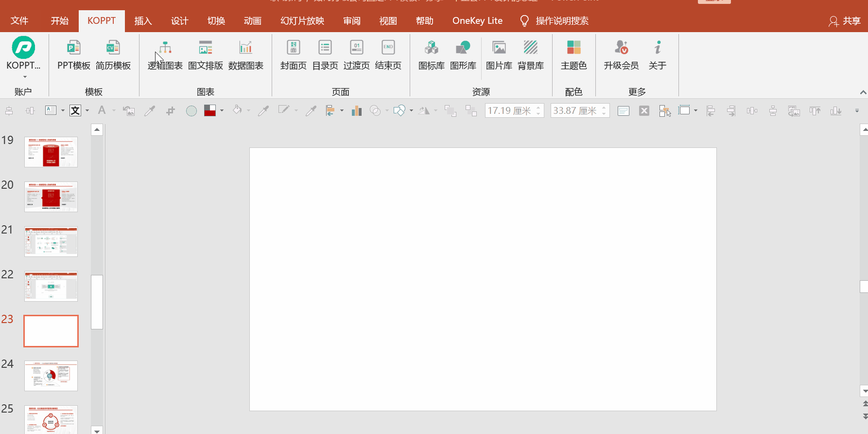Open PPT模板 templates

74,55
